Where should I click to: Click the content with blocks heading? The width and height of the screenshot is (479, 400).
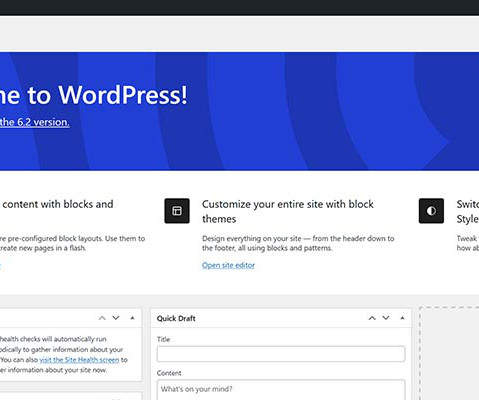coord(57,204)
